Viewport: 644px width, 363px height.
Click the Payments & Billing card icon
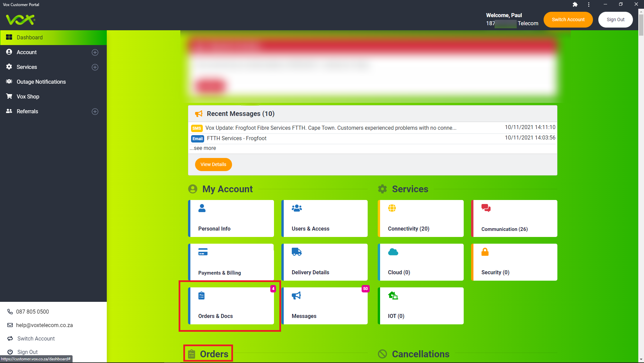point(203,252)
